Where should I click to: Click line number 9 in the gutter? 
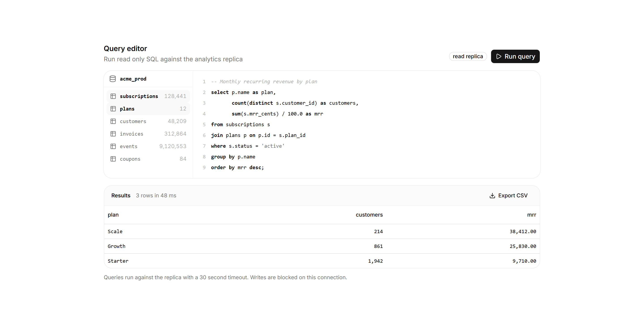click(204, 168)
